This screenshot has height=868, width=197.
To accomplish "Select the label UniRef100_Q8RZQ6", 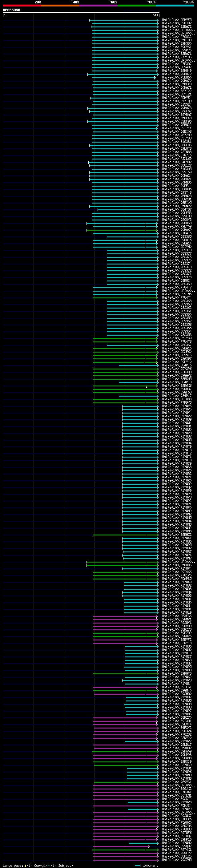I will (x=176, y=826).
